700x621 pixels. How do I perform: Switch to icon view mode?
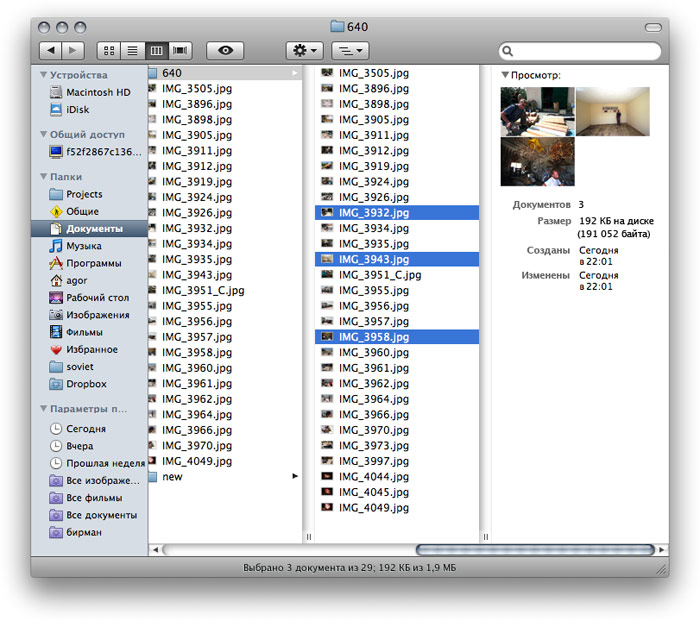point(108,50)
